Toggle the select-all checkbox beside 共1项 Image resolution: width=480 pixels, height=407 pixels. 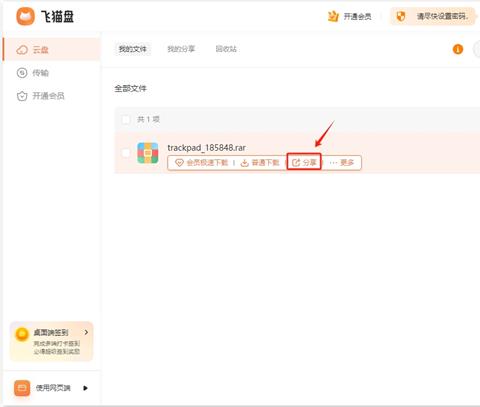click(x=126, y=119)
